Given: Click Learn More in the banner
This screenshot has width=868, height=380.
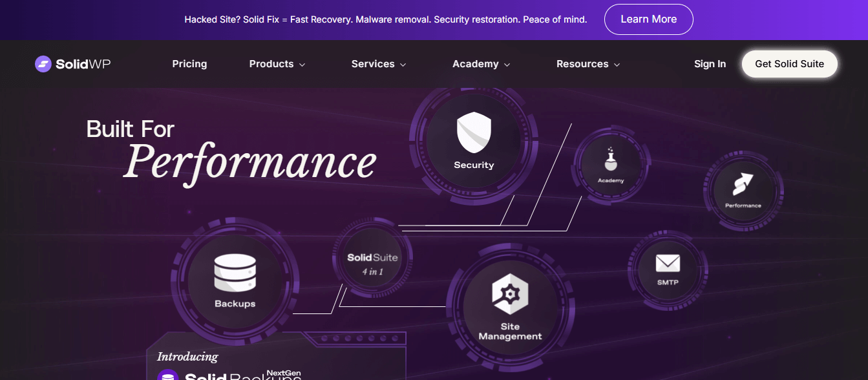Looking at the screenshot, I should [648, 19].
